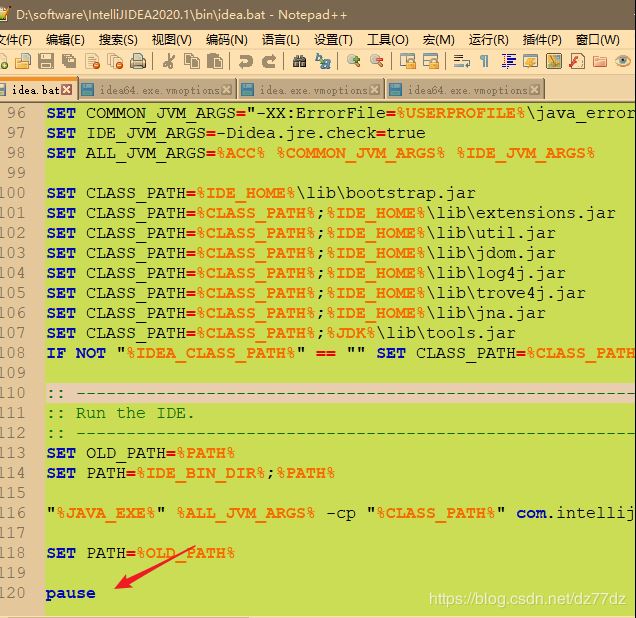Click the lib\tools.jar path text
Screen dimensions: 636x618
point(451,333)
